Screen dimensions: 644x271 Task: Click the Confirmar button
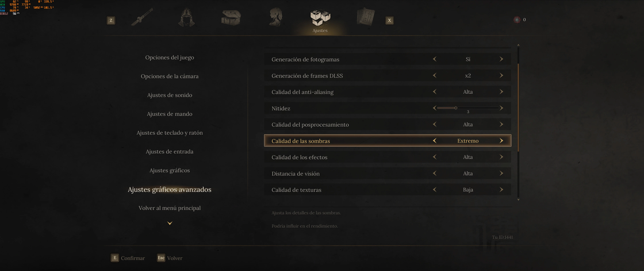coord(128,258)
